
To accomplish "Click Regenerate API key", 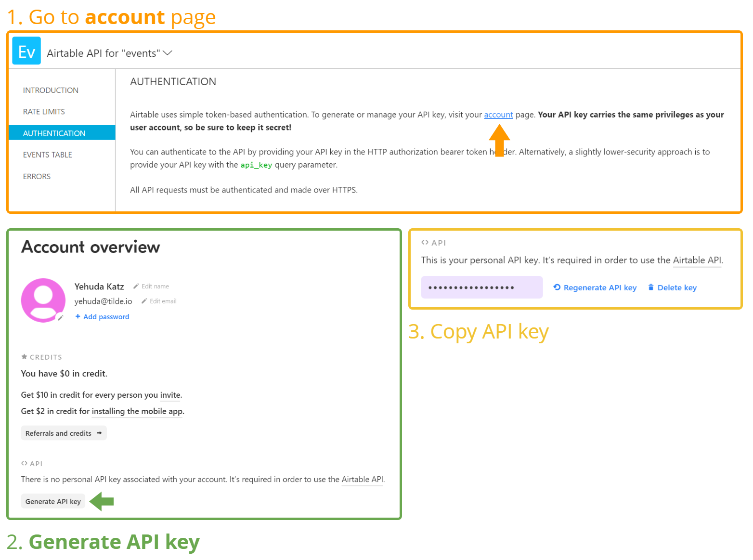I will (x=600, y=287).
